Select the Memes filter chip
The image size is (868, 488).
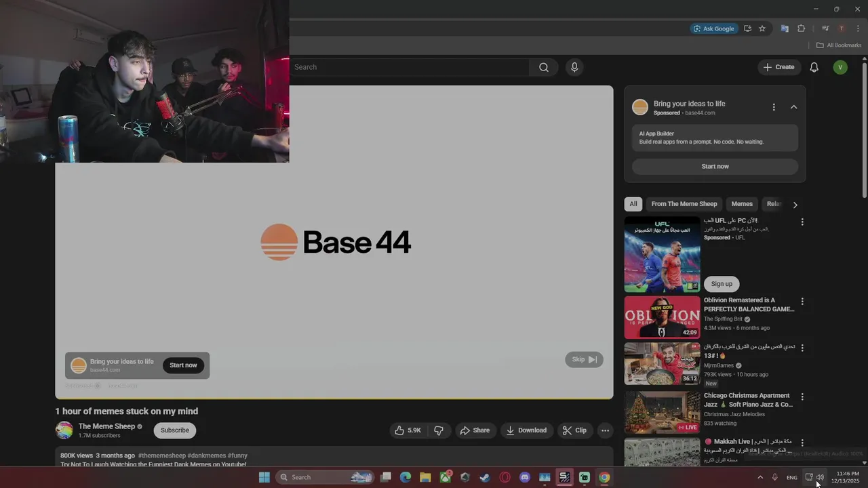pyautogui.click(x=742, y=204)
